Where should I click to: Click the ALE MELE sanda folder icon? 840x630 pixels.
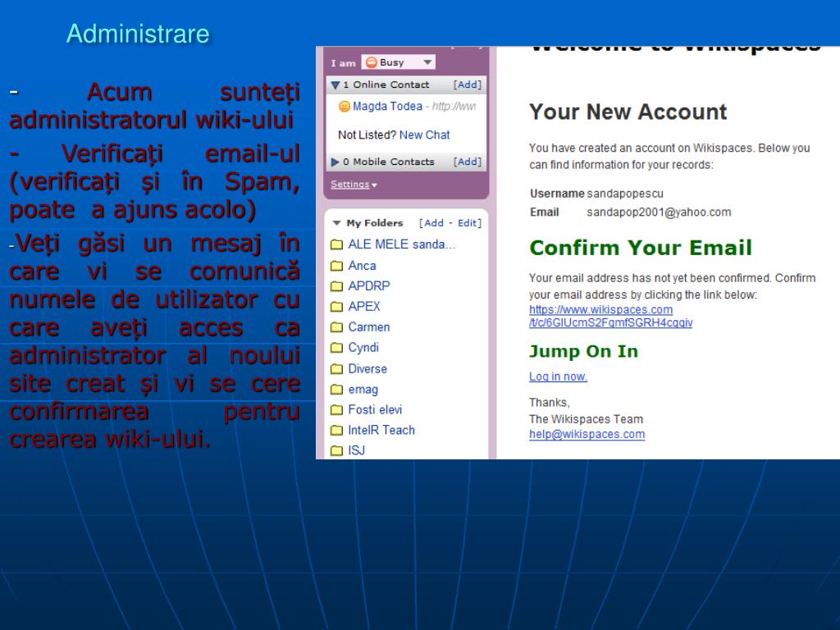tap(336, 244)
